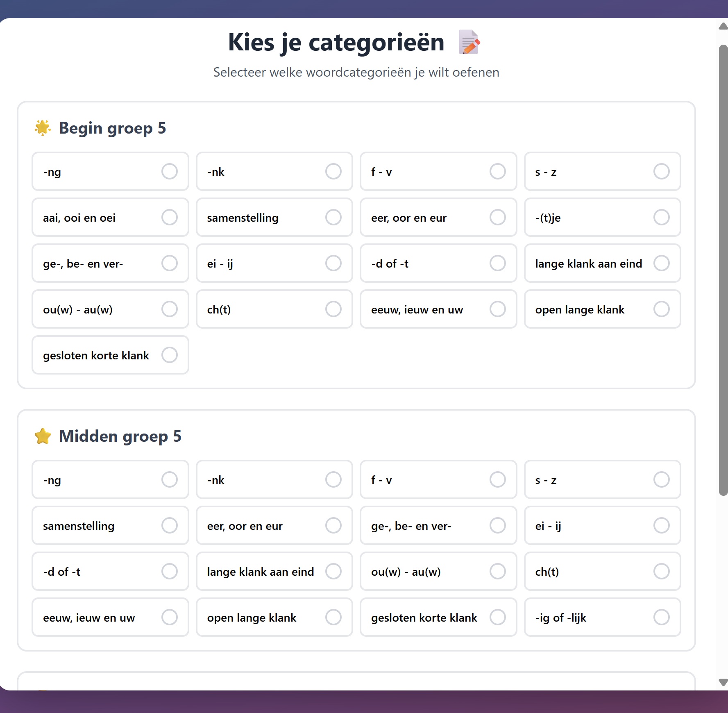Image resolution: width=728 pixels, height=713 pixels.
Task: Choose ou(w) - au(w) in Midden groep 5
Action: tap(438, 571)
